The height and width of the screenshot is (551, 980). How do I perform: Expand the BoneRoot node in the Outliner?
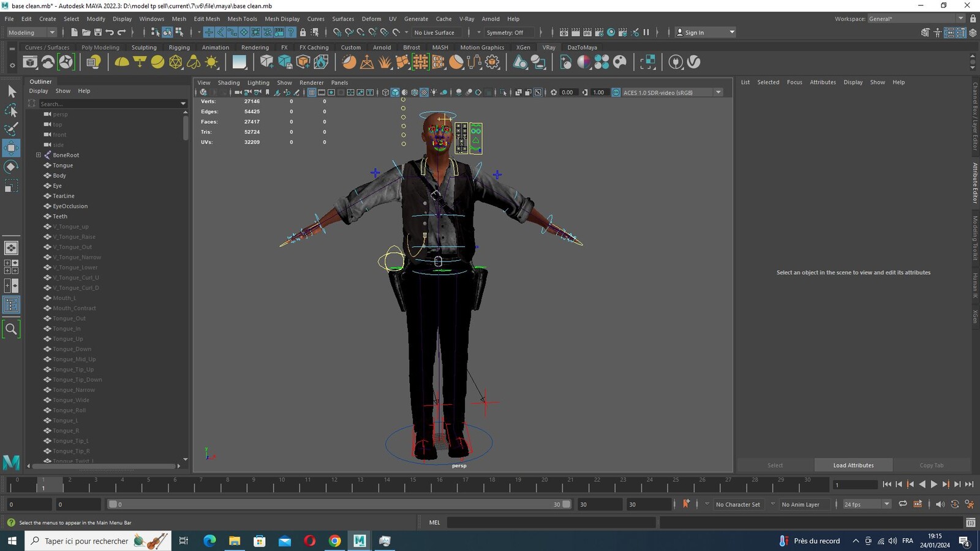point(39,155)
